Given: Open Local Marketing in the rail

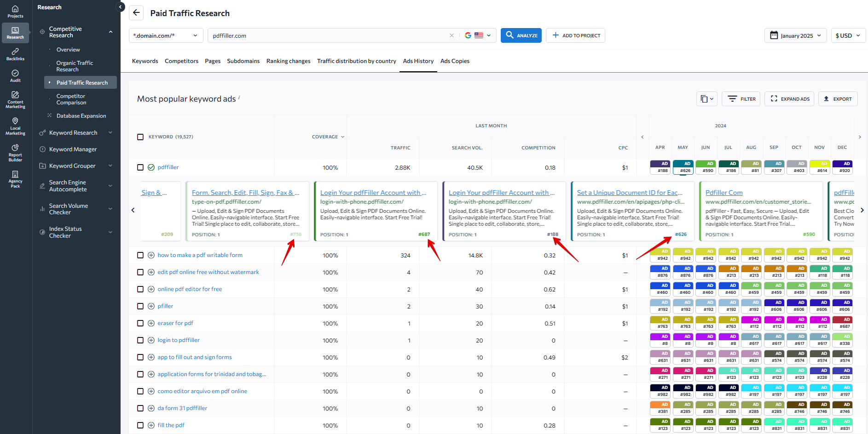Looking at the screenshot, I should tap(15, 126).
